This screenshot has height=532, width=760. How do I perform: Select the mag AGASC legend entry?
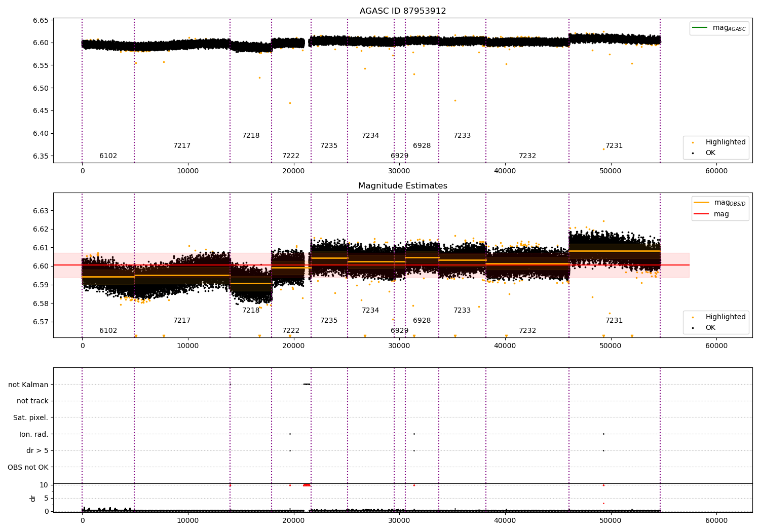[719, 28]
